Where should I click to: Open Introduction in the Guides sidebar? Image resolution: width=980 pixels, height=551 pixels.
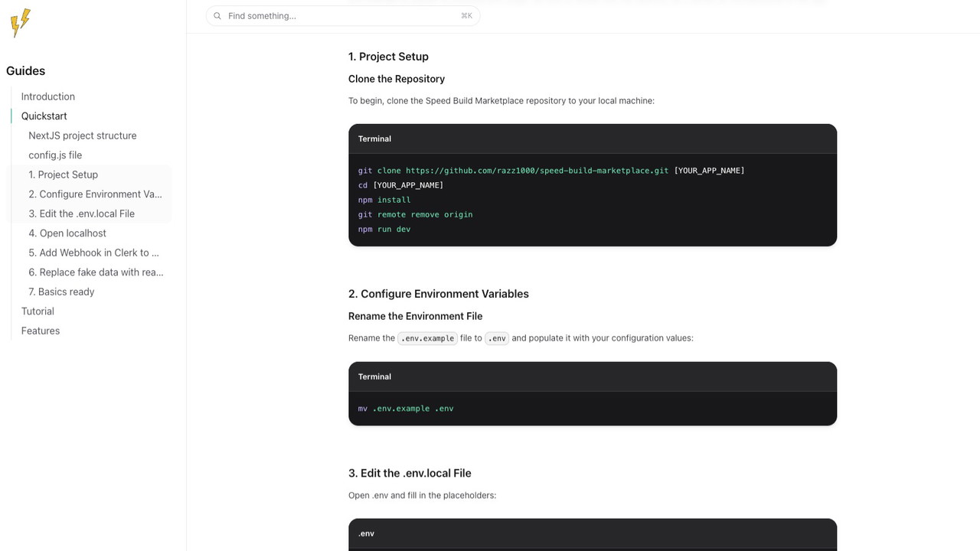point(47,96)
